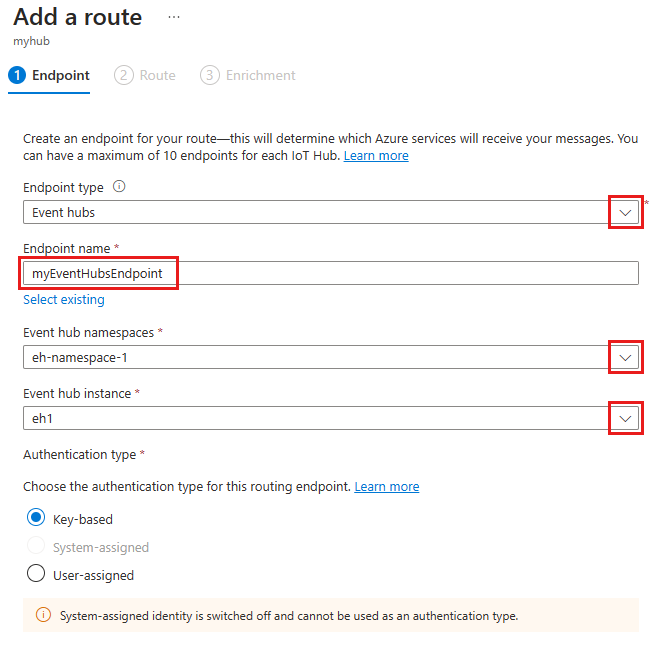This screenshot has width=670, height=649.
Task: Click the Select existing link
Action: (x=63, y=299)
